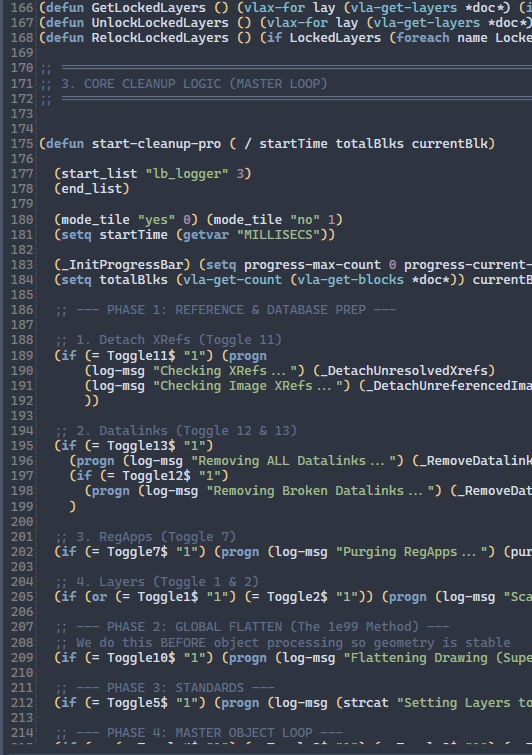Click the string "yes" in mode_tile call
This screenshot has height=755, width=532.
pos(156,219)
